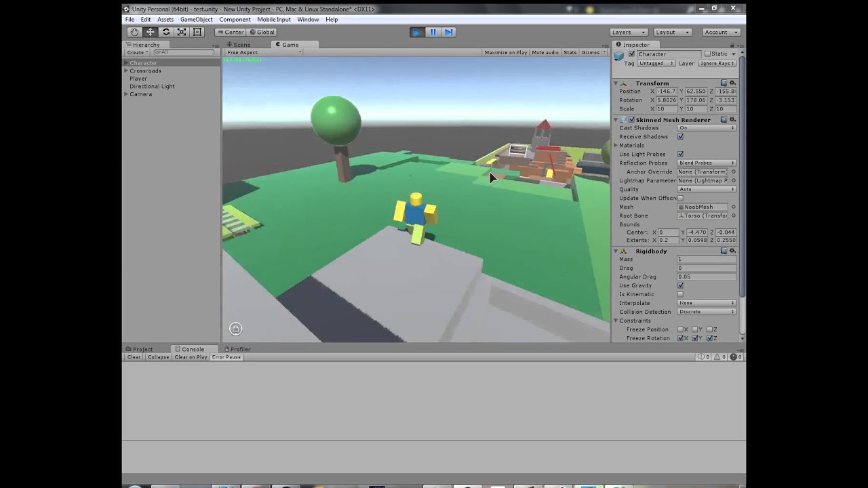The image size is (868, 488).
Task: Click the Inspector panel lock icon
Action: tap(734, 45)
